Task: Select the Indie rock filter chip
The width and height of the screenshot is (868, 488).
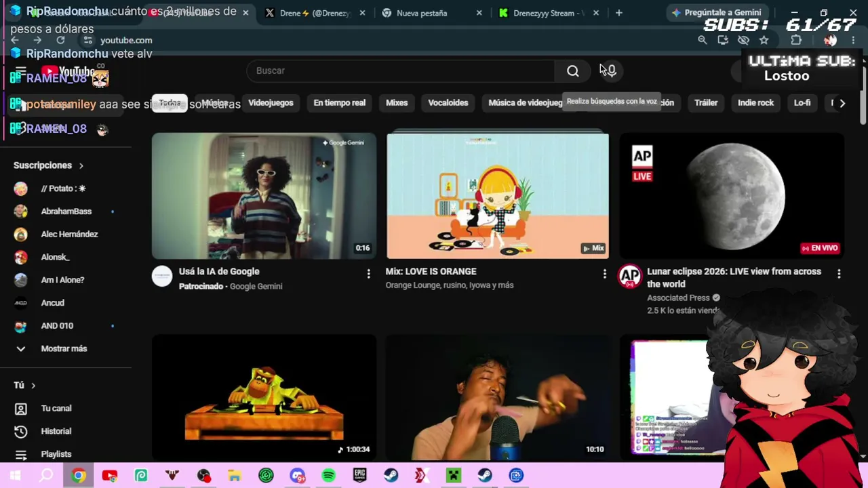Action: [x=755, y=103]
